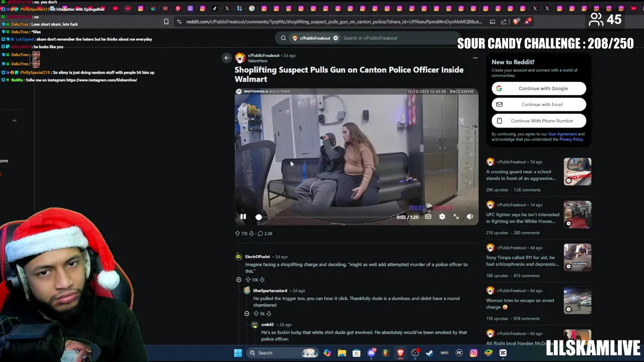Open the Tony Timpa post thumbnail
Viewport: 644px width, 362px height.
[577, 257]
